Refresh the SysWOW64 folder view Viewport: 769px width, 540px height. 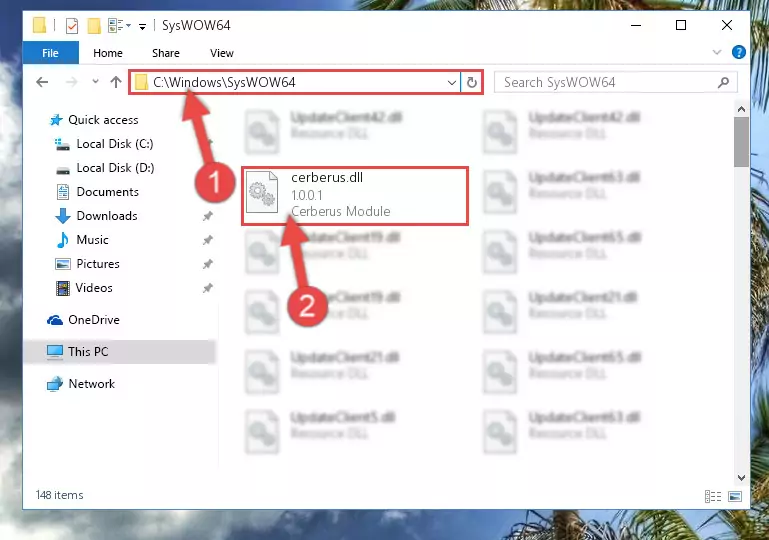(x=472, y=82)
